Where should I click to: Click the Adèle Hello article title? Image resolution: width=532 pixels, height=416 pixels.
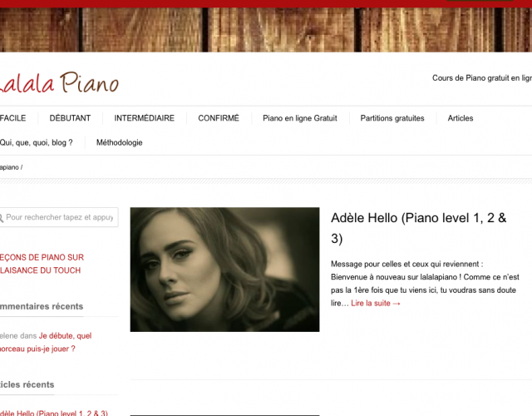coord(418,228)
